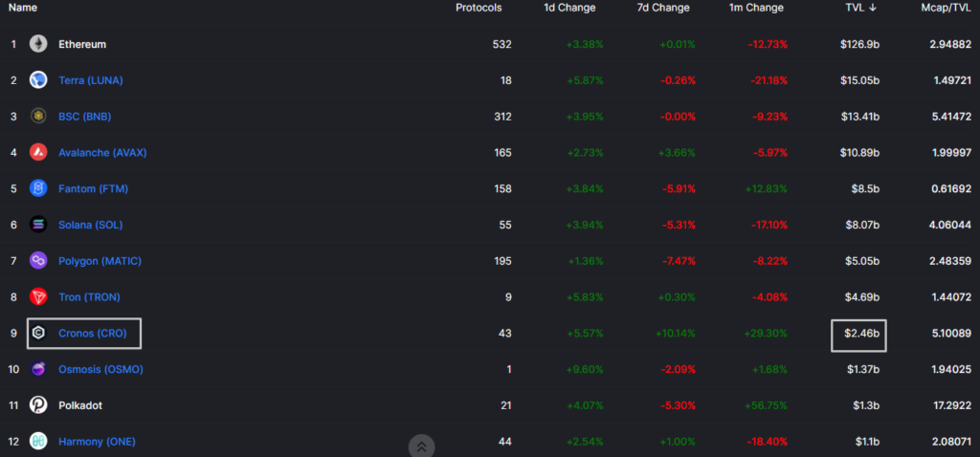The height and width of the screenshot is (457, 980).
Task: Click the Solana (SOL) logo icon
Action: pyautogui.click(x=38, y=225)
